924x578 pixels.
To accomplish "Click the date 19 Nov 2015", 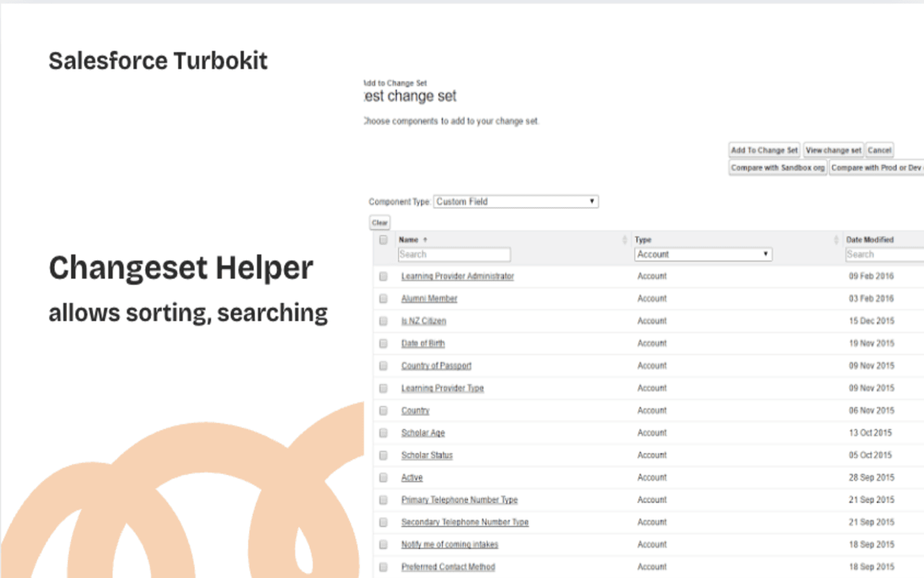I will click(871, 344).
